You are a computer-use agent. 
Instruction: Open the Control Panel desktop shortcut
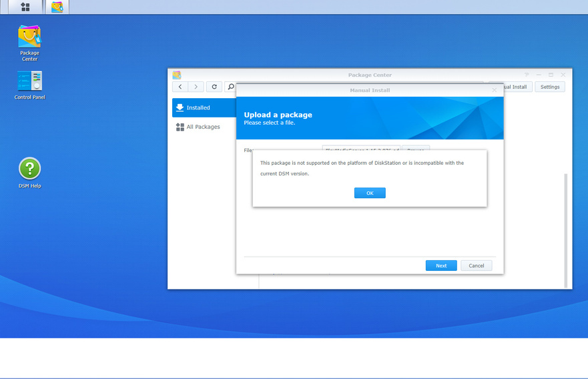pyautogui.click(x=29, y=85)
